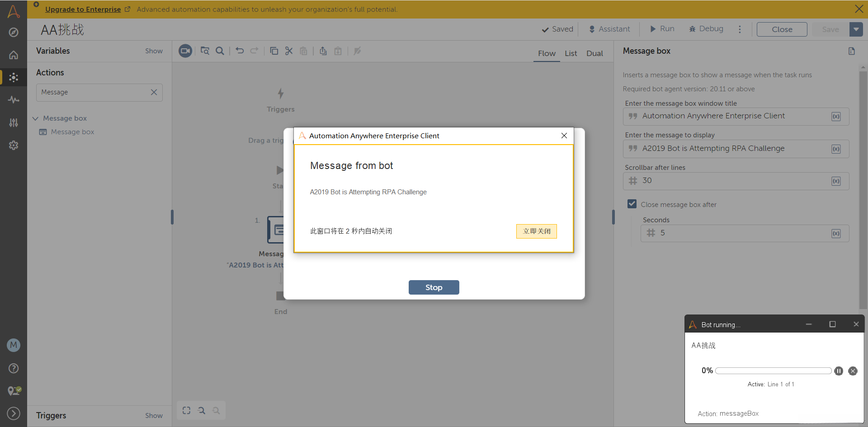The image size is (868, 427).
Task: Open the Help question mark icon
Action: [x=14, y=368]
